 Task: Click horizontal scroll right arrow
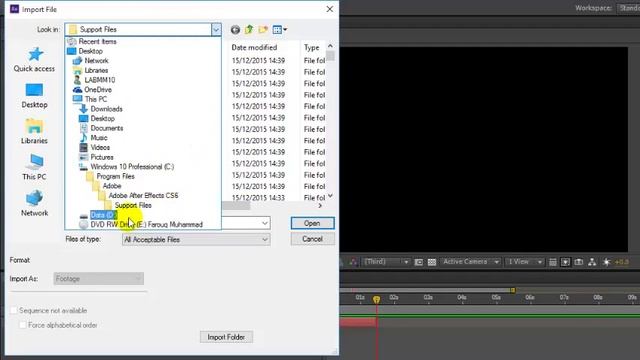pos(320,205)
